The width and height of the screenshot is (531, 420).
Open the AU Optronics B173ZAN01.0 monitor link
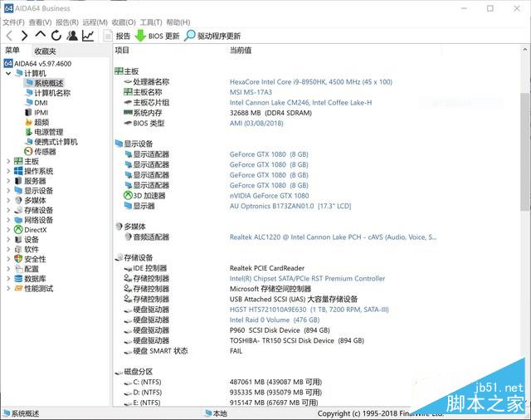[290, 206]
